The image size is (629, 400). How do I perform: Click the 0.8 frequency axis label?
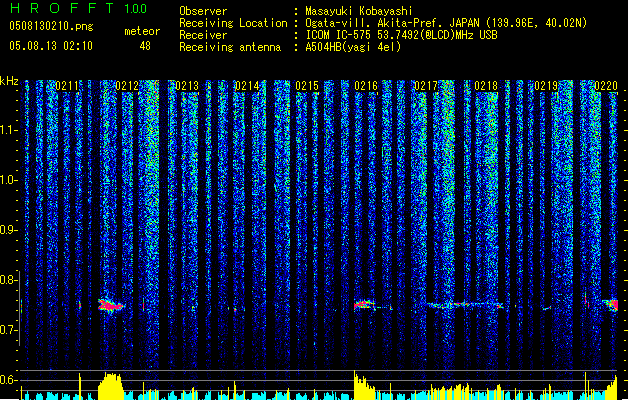8,280
